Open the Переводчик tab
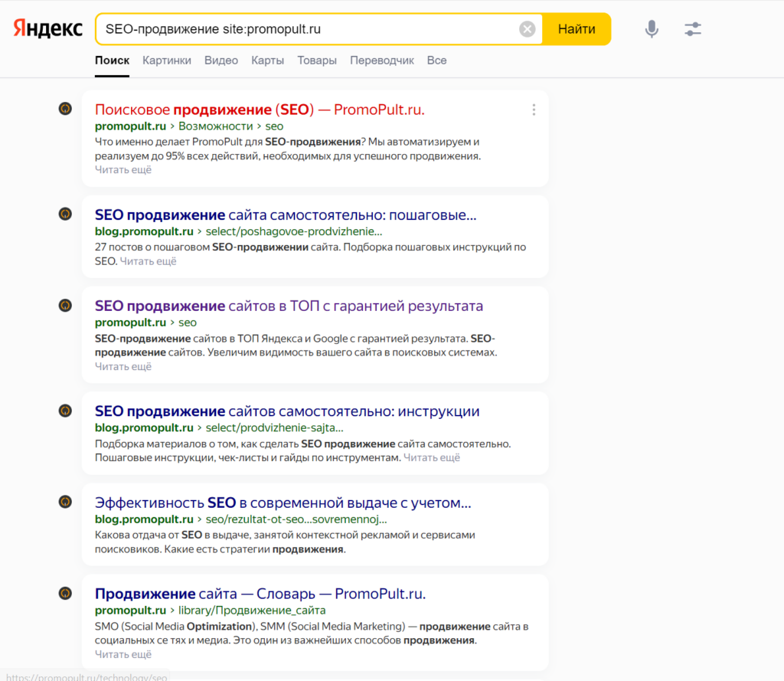 pyautogui.click(x=382, y=61)
